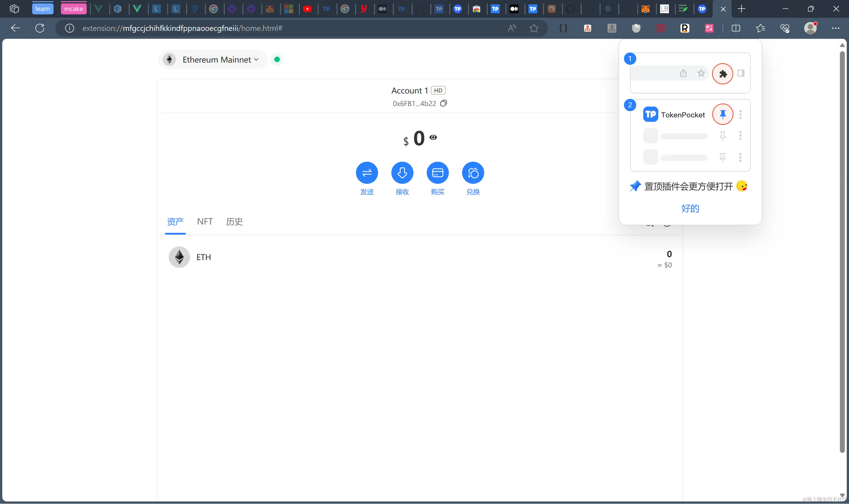This screenshot has height=504, width=849.
Task: Select the ETH asset row
Action: [x=419, y=257]
